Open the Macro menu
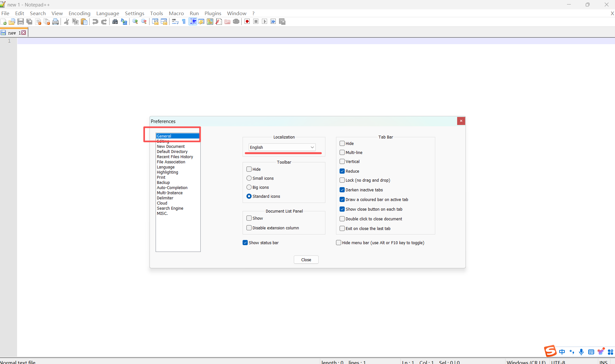Viewport: 615px width, 364px height. point(176,13)
